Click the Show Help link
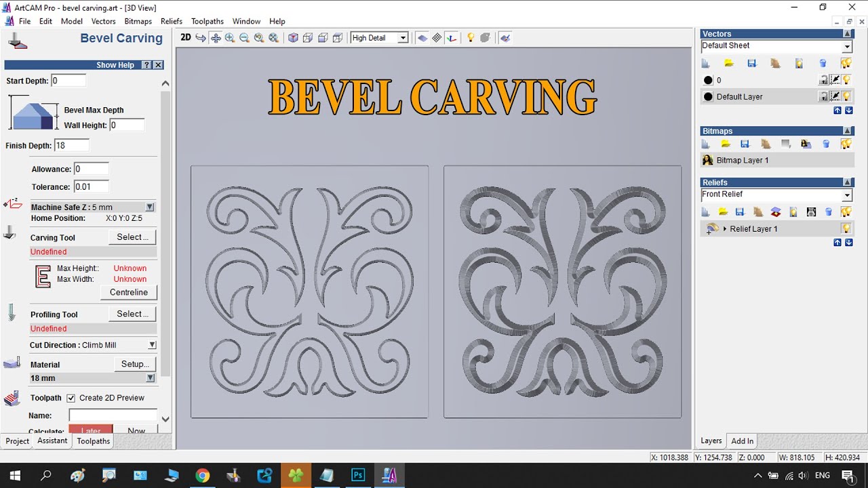 [115, 65]
